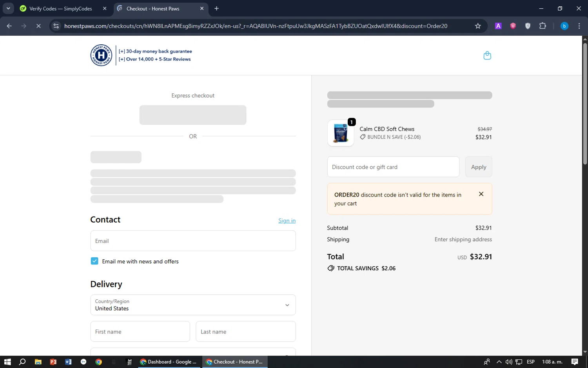Open Chrome icon in the taskbar
The height and width of the screenshot is (368, 588).
tap(99, 362)
